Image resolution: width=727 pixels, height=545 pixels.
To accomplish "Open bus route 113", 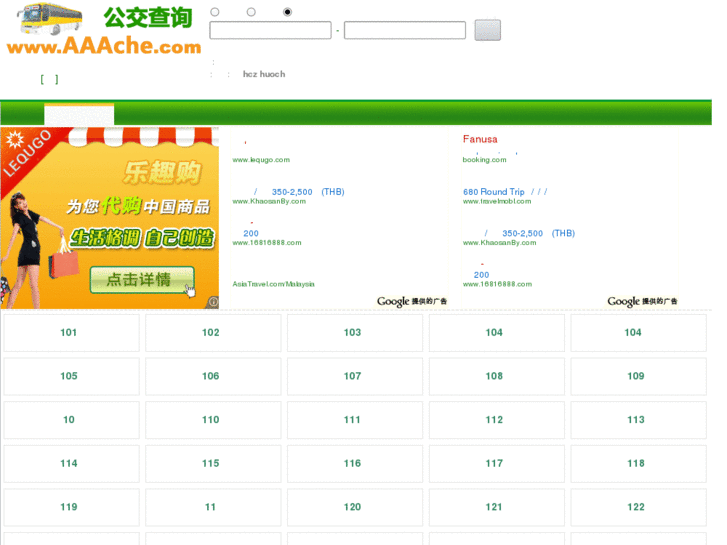I will click(x=638, y=420).
